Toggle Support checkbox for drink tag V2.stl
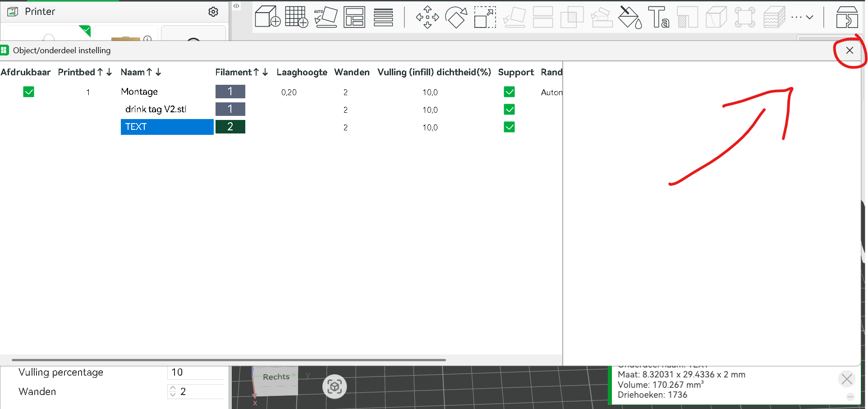The width and height of the screenshot is (868, 409). [510, 110]
